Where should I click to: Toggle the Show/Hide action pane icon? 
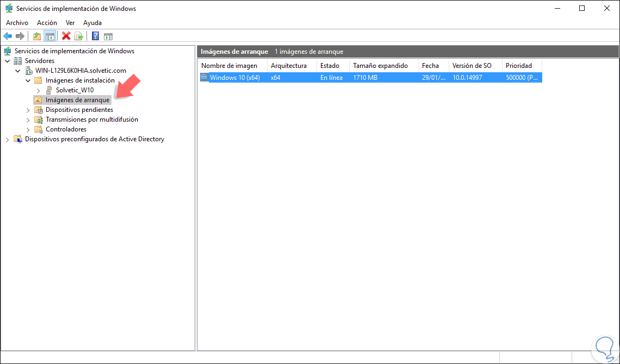point(108,36)
